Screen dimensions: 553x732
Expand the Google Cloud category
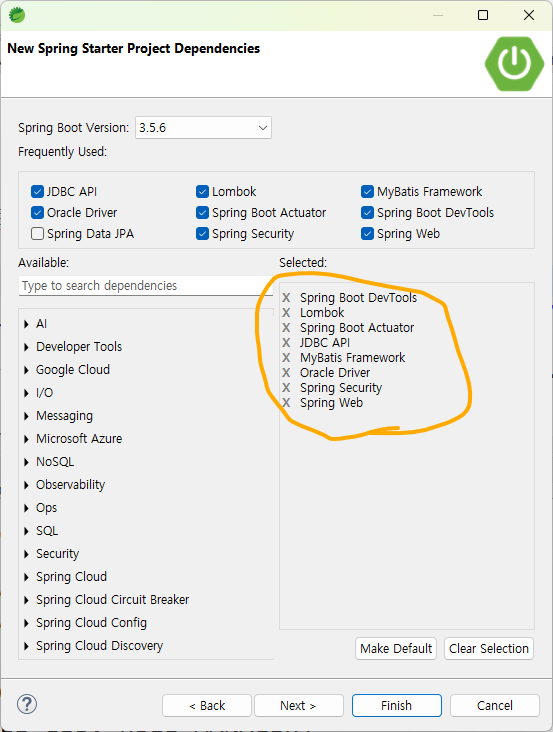pos(27,370)
